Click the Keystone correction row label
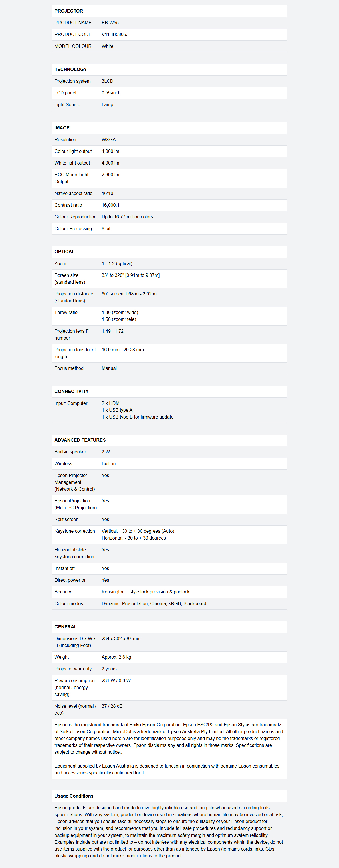This screenshot has width=339, height=868. point(75,531)
